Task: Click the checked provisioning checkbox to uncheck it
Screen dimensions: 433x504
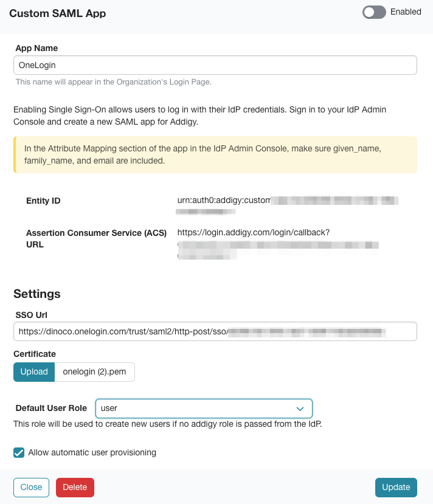Action: coord(18,452)
